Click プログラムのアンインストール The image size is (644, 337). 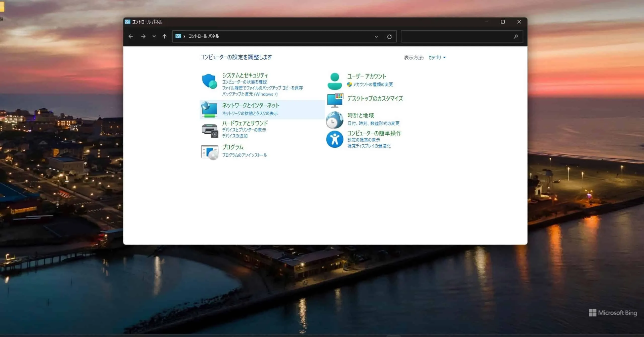pyautogui.click(x=244, y=155)
